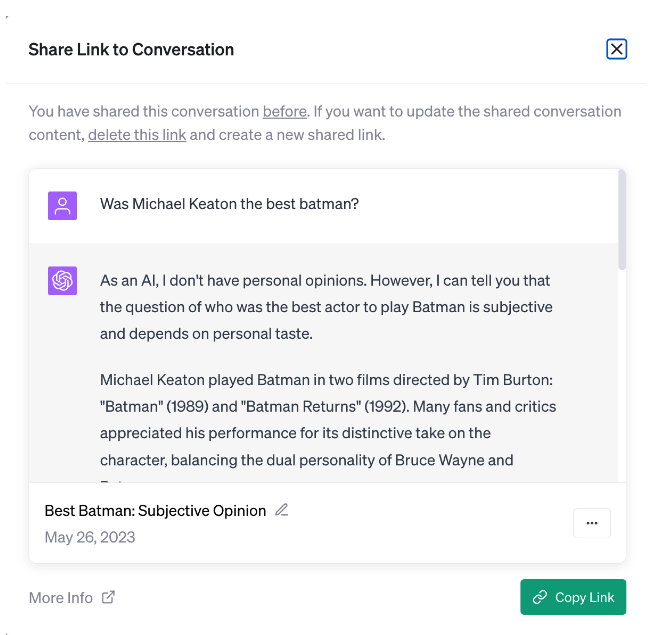659x635 pixels.
Task: Edit the conversation title with pencil icon
Action: (282, 510)
